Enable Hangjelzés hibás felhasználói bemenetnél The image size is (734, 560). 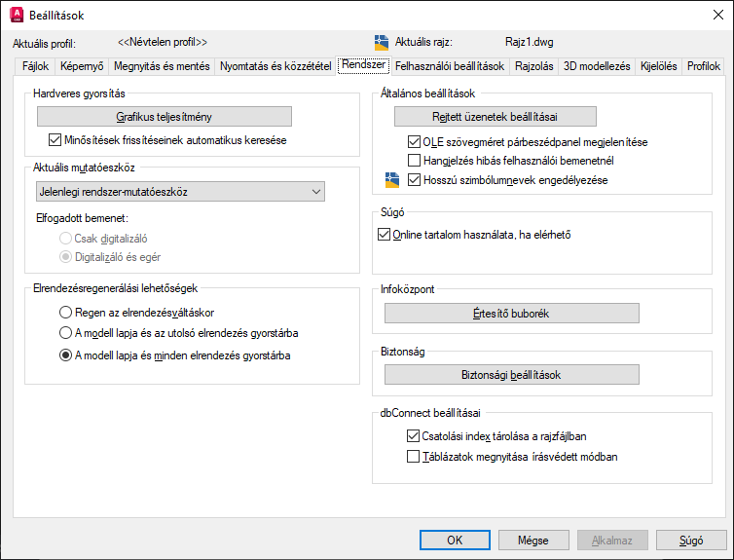coord(415,161)
